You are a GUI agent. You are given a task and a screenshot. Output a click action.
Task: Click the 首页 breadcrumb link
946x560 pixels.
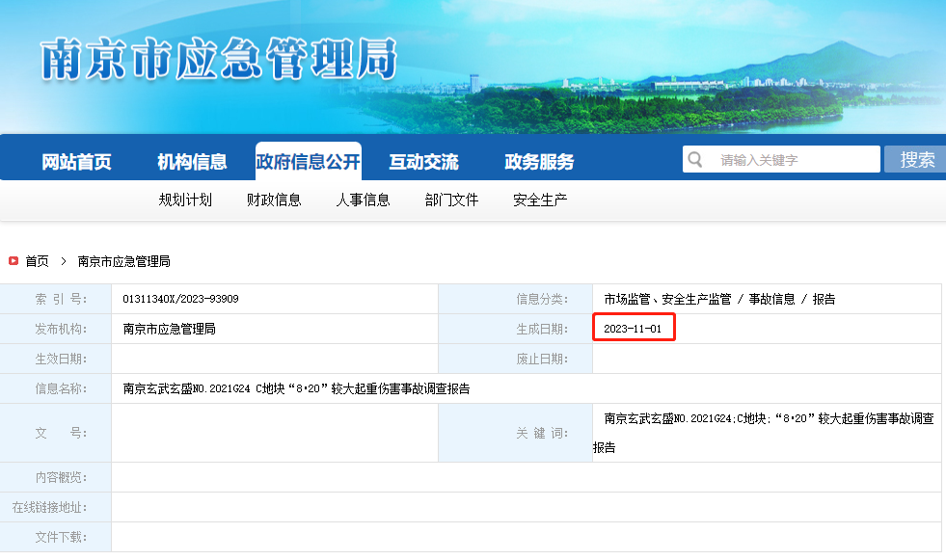click(37, 261)
